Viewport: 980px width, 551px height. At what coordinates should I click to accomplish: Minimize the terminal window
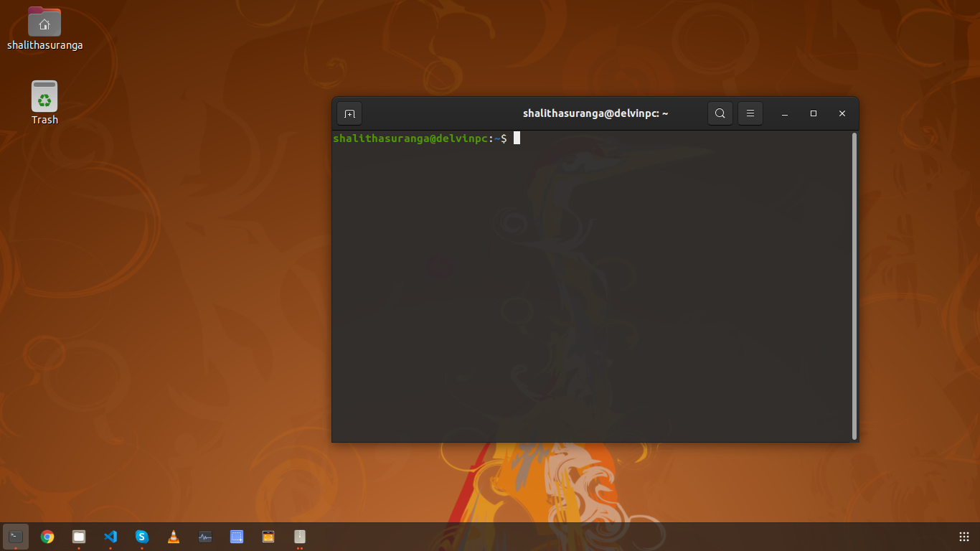pos(786,114)
